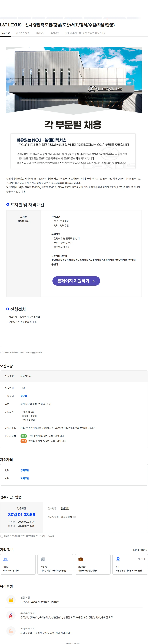The width and height of the screenshot is (148, 644).
Task: Open the 기업정보 tab
Action: (x=40, y=33)
